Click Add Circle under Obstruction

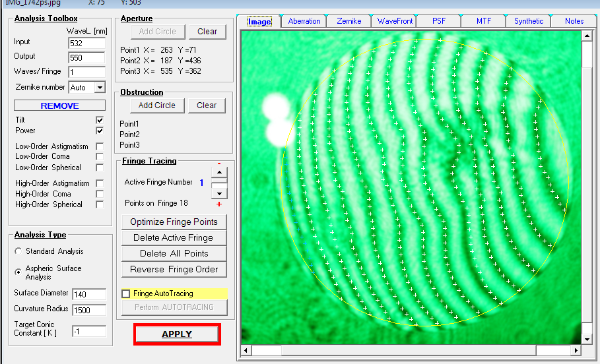click(x=157, y=106)
